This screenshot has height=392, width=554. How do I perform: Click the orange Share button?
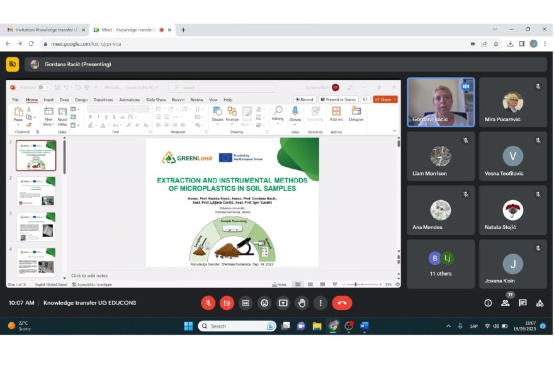385,99
